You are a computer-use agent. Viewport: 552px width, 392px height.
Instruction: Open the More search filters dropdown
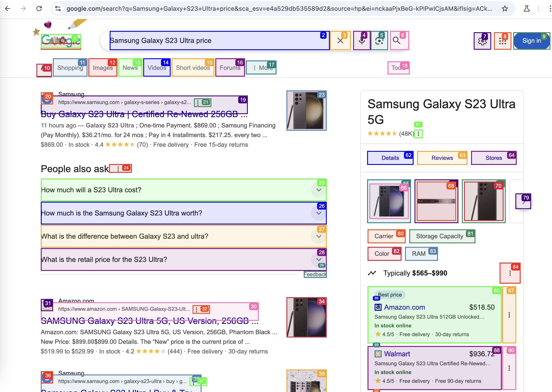[x=261, y=68]
